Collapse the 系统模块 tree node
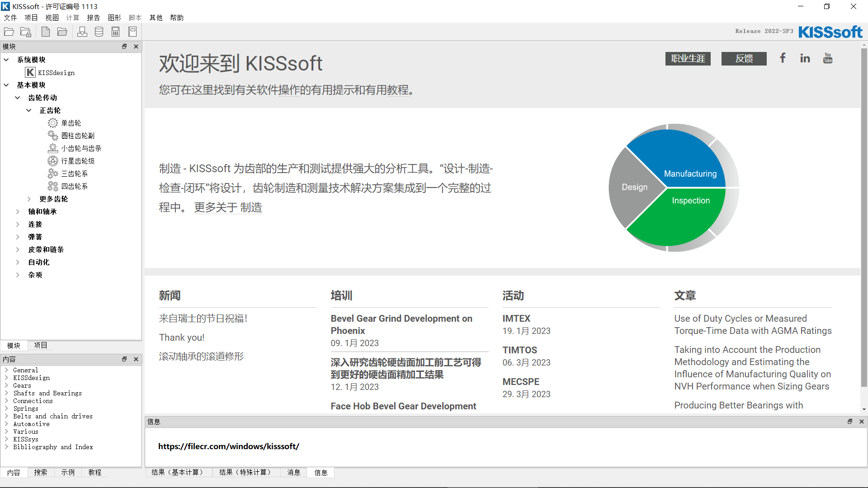This screenshot has height=488, width=868. coord(6,60)
